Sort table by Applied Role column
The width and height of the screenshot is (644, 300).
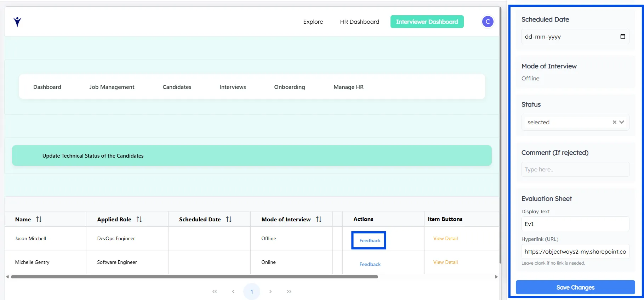pyautogui.click(x=139, y=219)
